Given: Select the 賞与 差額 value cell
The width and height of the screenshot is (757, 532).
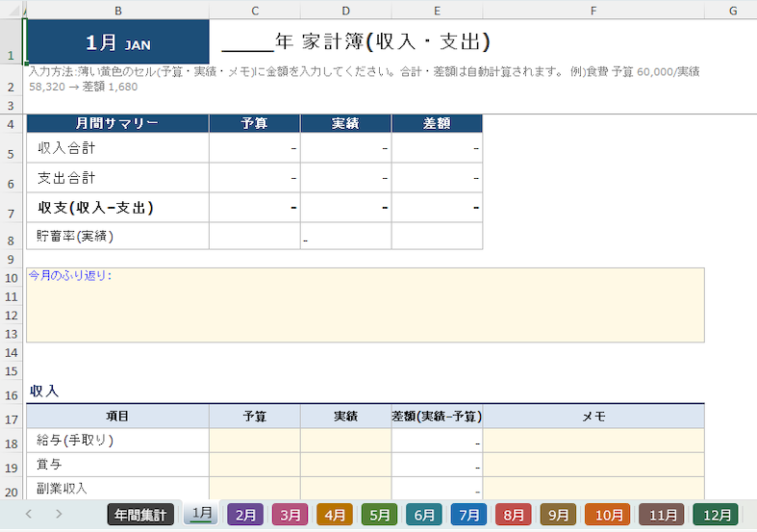Looking at the screenshot, I should point(437,465).
